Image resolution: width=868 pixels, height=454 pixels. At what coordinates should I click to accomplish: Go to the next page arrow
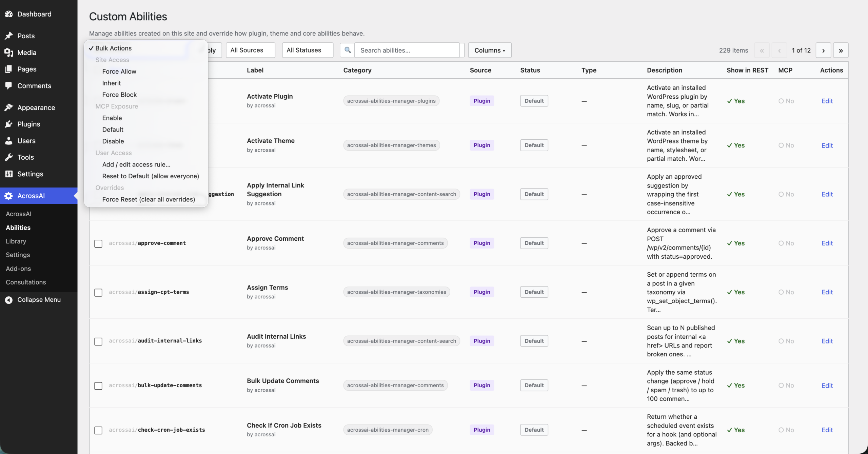click(x=823, y=50)
